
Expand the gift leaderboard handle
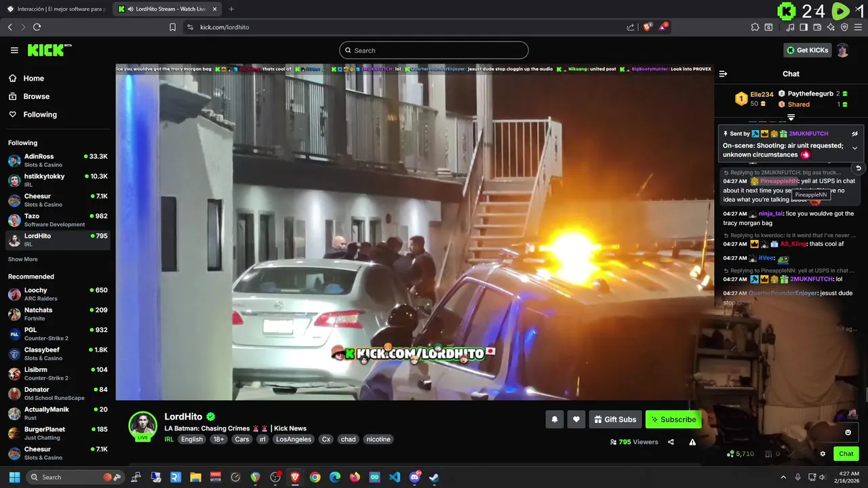click(x=791, y=118)
